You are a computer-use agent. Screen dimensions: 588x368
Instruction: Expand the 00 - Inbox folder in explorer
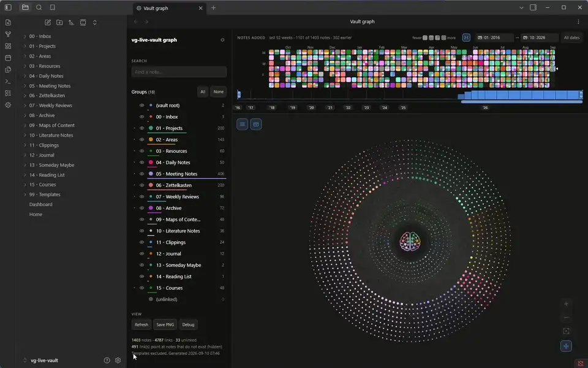pos(24,36)
